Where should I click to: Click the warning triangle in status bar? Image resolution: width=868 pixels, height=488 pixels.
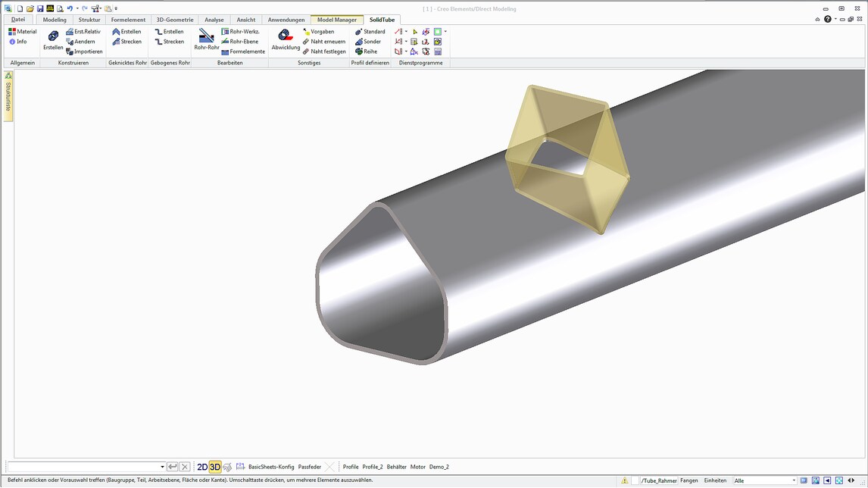624,480
